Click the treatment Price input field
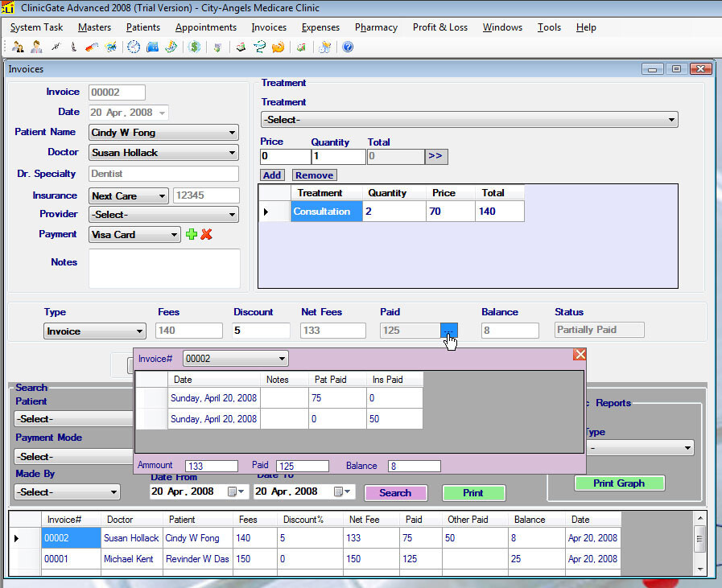The height and width of the screenshot is (588, 722). (285, 156)
